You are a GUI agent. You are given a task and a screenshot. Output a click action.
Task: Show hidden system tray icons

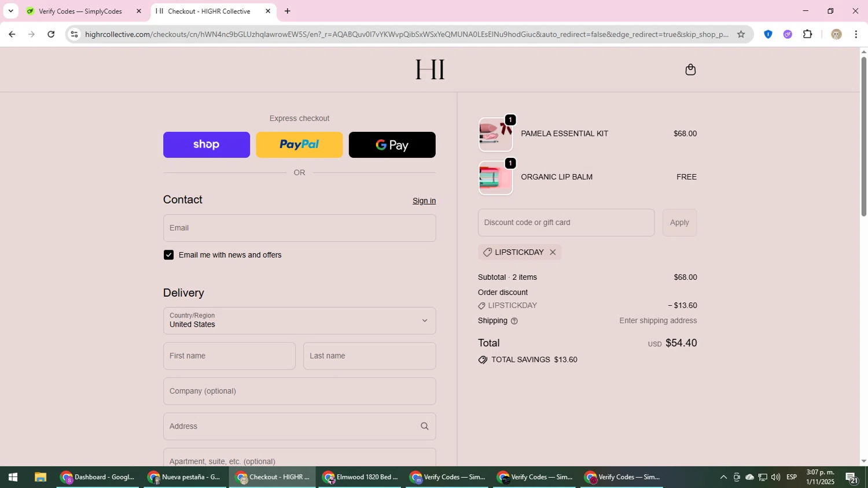(x=723, y=477)
